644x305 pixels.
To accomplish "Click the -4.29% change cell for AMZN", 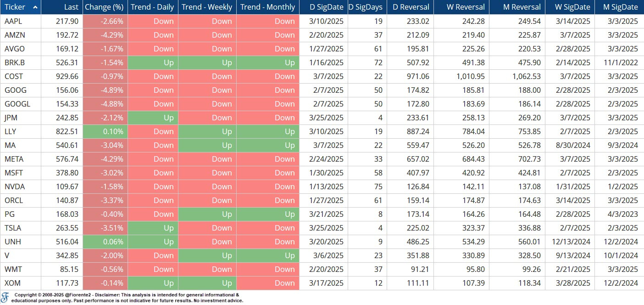I will (105, 35).
